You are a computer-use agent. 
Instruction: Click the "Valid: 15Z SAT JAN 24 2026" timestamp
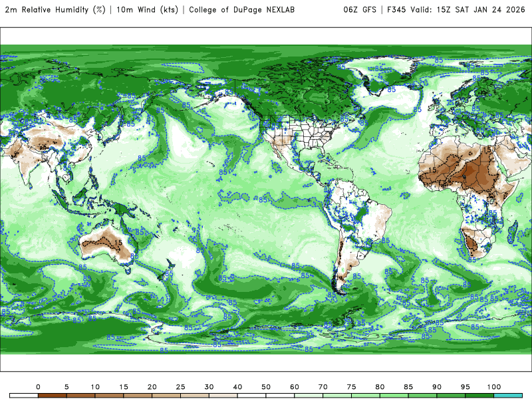(x=467, y=9)
